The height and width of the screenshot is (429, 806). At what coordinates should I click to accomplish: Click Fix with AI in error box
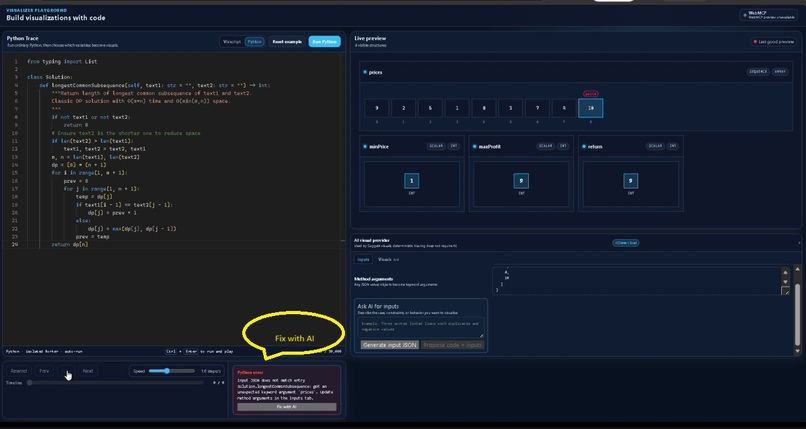pos(287,407)
